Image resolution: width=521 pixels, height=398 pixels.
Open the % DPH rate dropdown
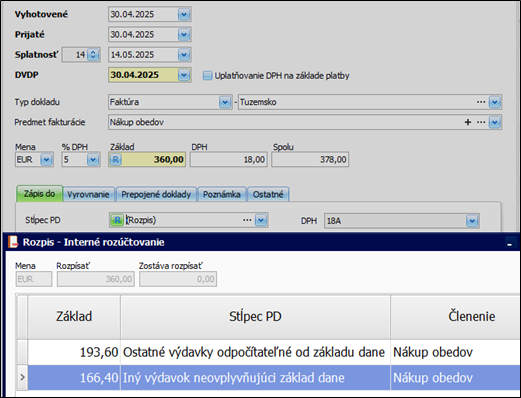[93, 160]
